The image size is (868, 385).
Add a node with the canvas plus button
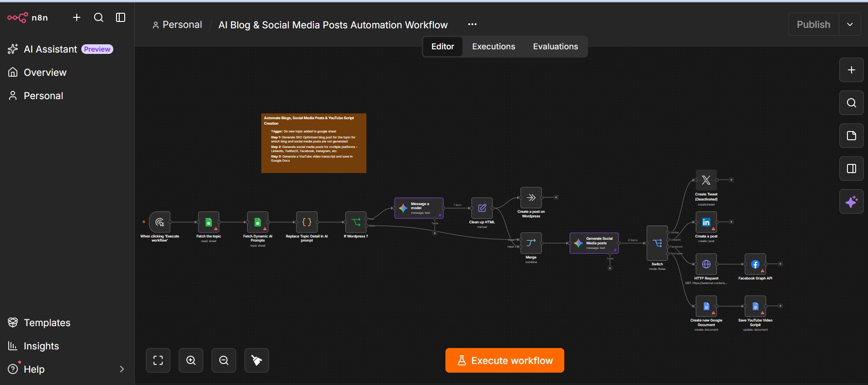[x=852, y=70]
